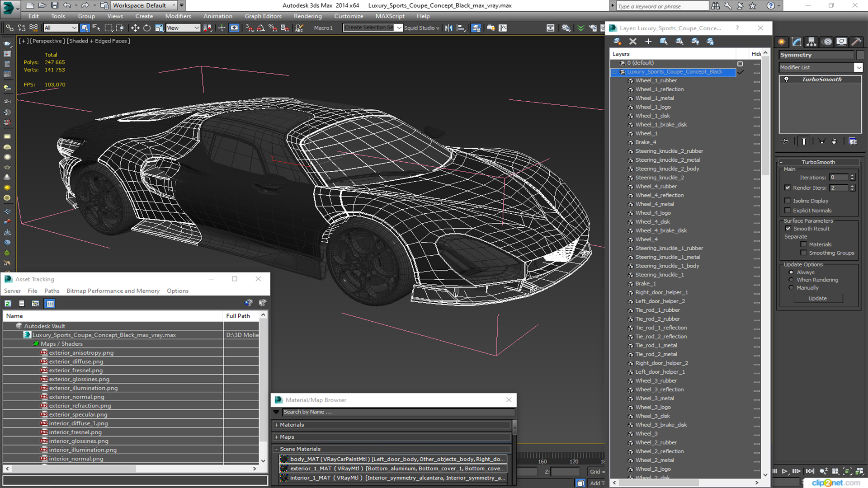This screenshot has width=868, height=488.
Task: Click Select Highlighted Objects layer icon
Action: click(x=664, y=42)
